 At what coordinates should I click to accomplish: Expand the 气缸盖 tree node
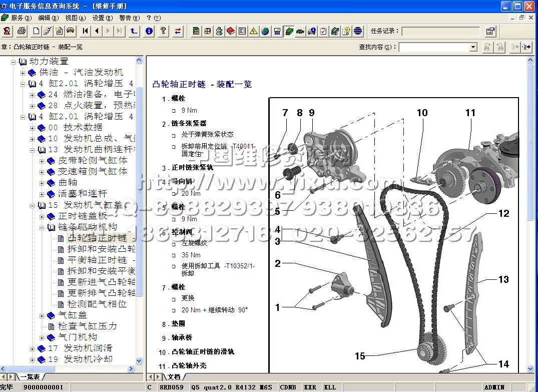pyautogui.click(x=42, y=315)
